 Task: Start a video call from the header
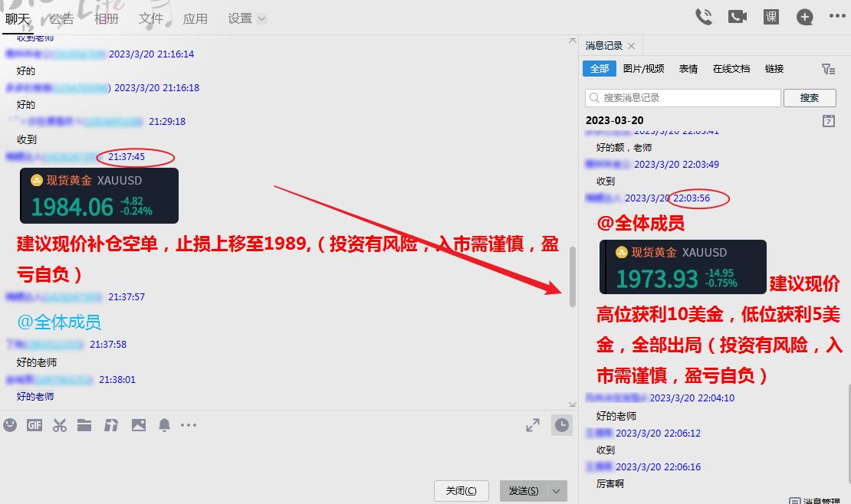737,17
